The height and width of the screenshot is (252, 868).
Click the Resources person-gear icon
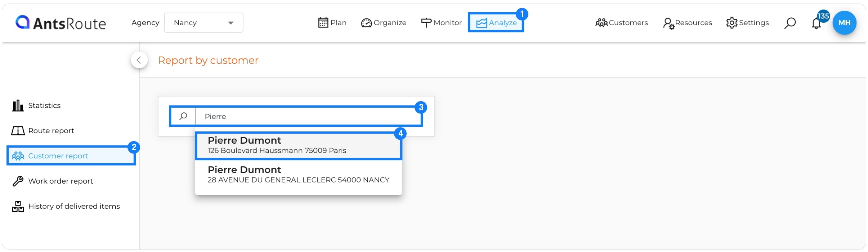[669, 23]
